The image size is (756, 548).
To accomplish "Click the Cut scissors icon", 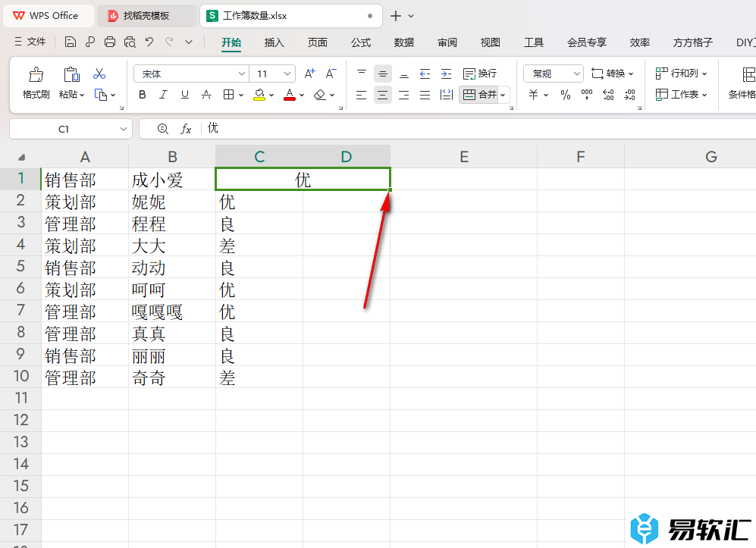I will point(99,74).
